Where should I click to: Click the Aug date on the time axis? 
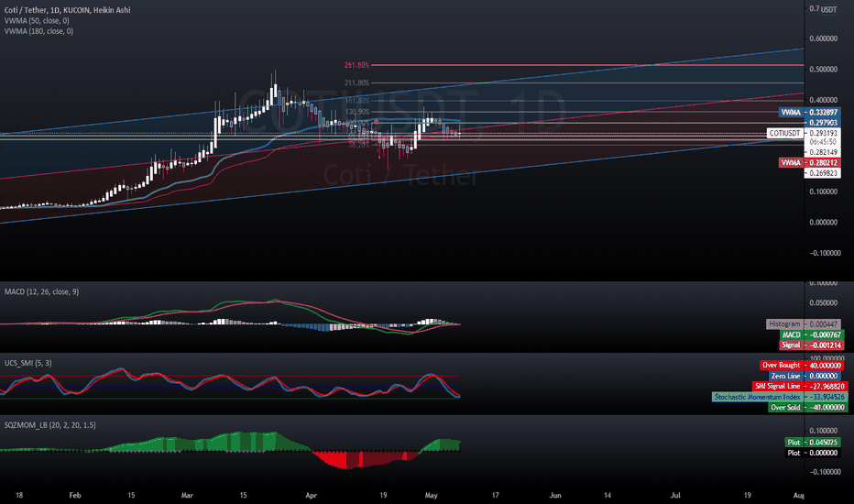click(798, 495)
